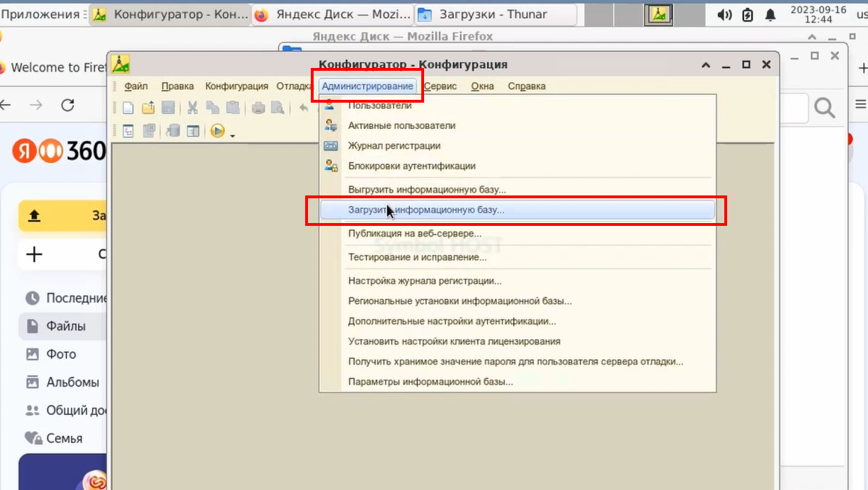
Task: Click the Open file folder icon
Action: pos(148,108)
